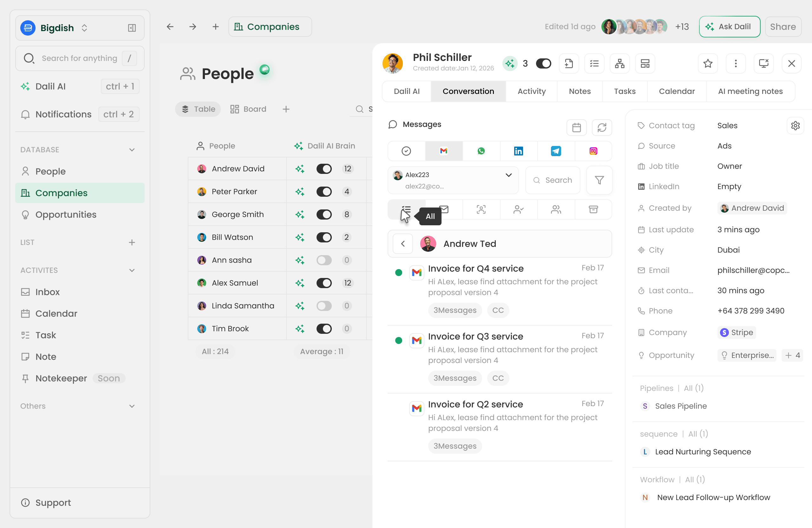This screenshot has width=812, height=528.
Task: Select the WhatsApp channel icon
Action: pyautogui.click(x=481, y=151)
